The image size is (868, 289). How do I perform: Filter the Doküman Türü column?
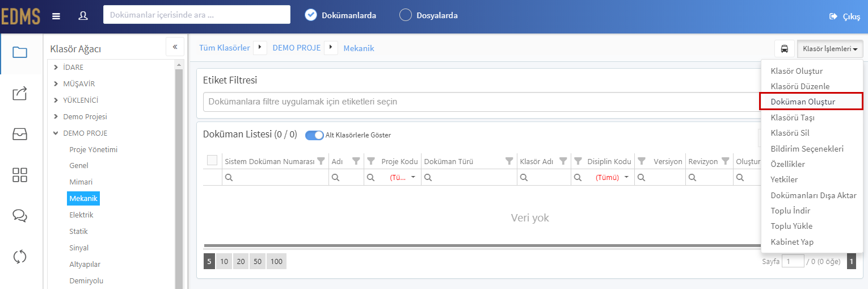[x=509, y=161]
